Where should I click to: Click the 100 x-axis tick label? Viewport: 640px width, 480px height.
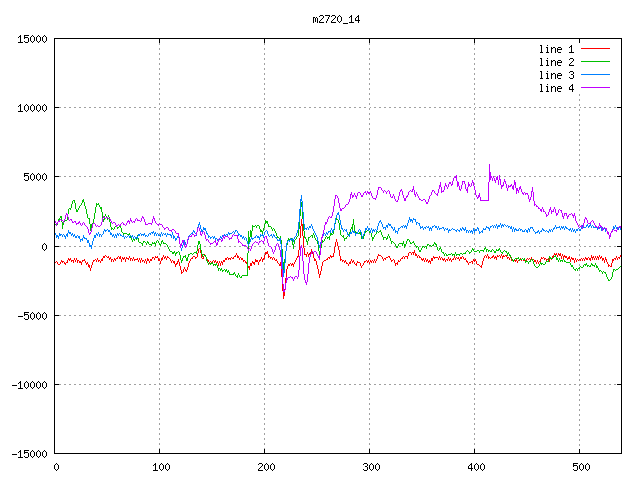pyautogui.click(x=160, y=467)
